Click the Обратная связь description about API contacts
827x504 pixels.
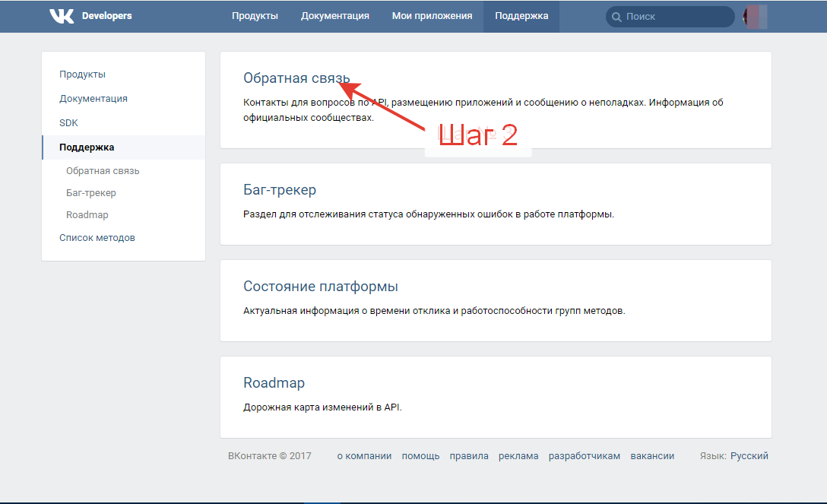tap(483, 109)
